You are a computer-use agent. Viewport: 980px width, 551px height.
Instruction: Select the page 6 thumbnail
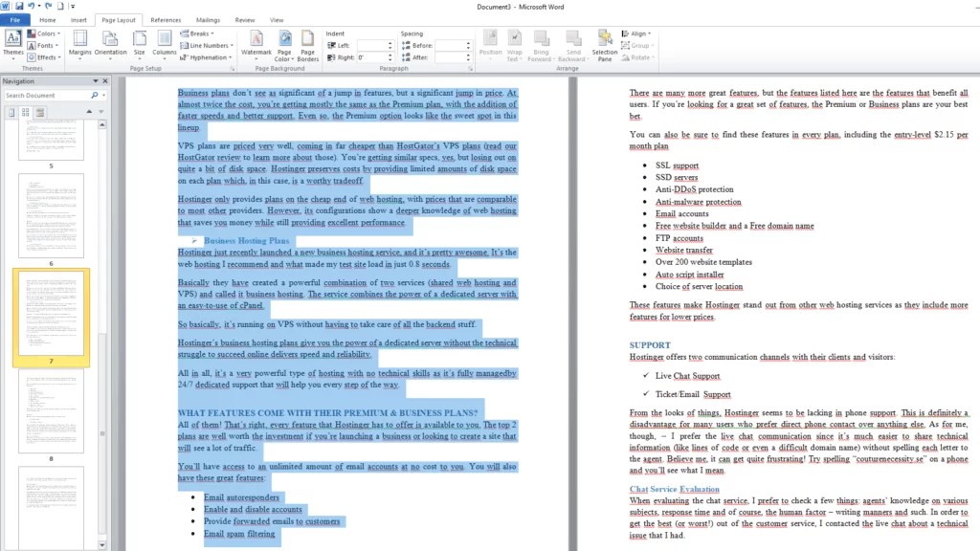point(52,215)
